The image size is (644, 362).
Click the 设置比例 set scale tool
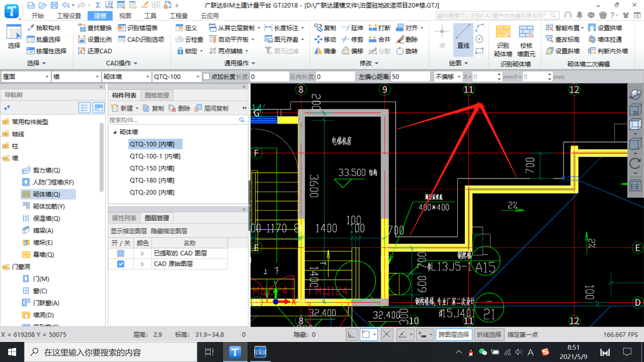pyautogui.click(x=95, y=40)
